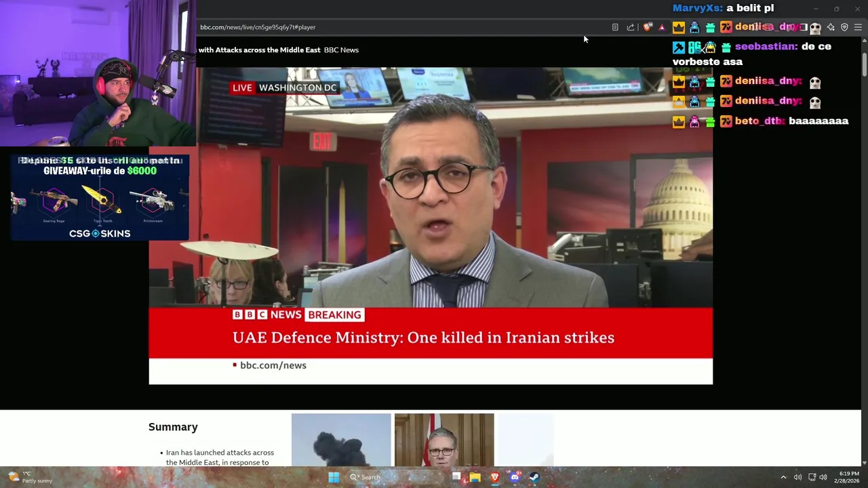The image size is (868, 488).
Task: Click the scrollbar down arrow
Action: click(x=864, y=462)
